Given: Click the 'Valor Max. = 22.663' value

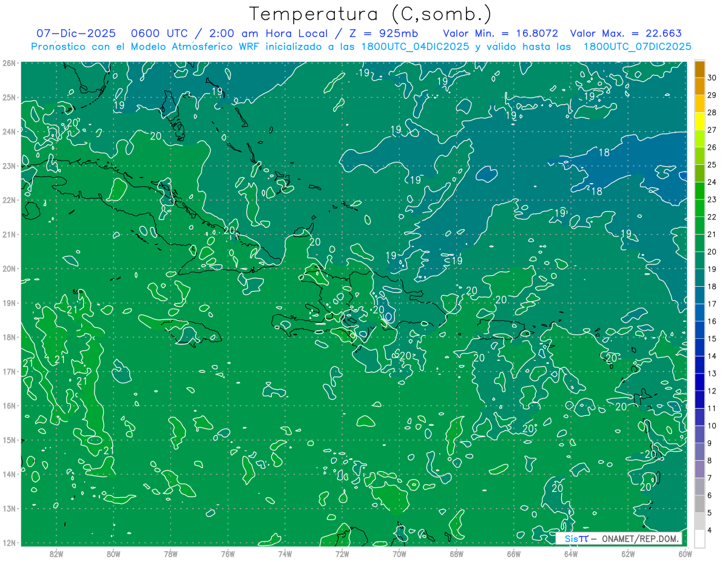Looking at the screenshot, I should [x=627, y=34].
